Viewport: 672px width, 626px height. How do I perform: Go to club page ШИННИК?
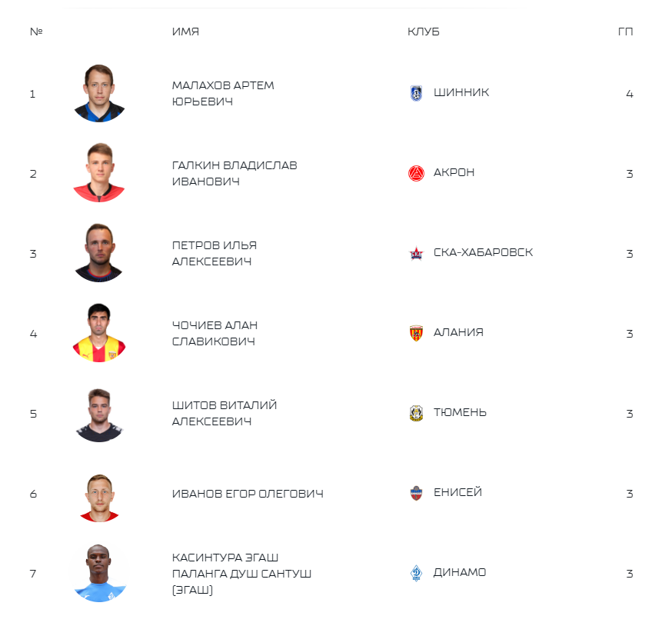point(461,92)
